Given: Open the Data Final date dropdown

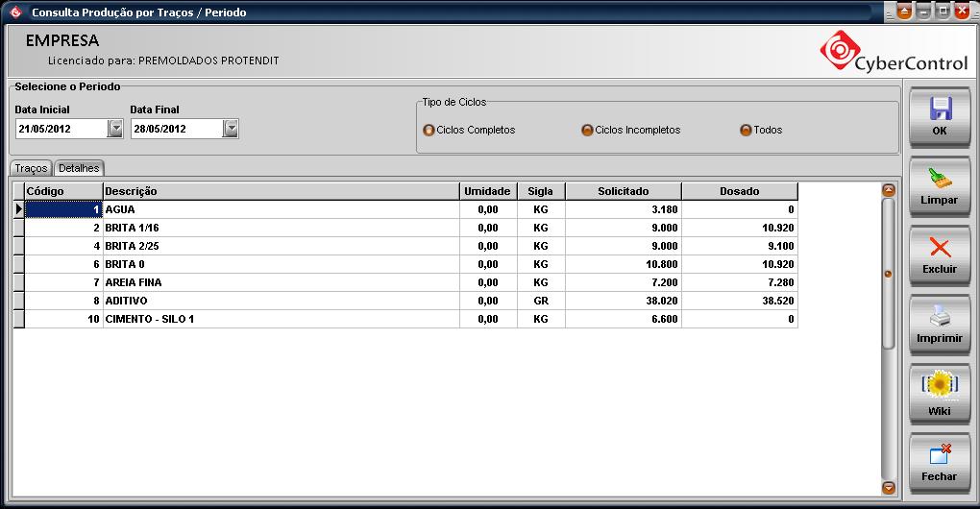Looking at the screenshot, I should click(231, 129).
